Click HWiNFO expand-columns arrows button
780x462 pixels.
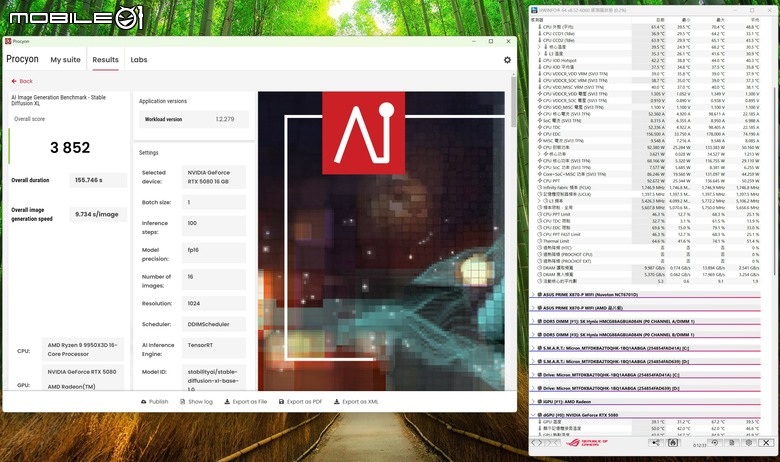(537, 442)
